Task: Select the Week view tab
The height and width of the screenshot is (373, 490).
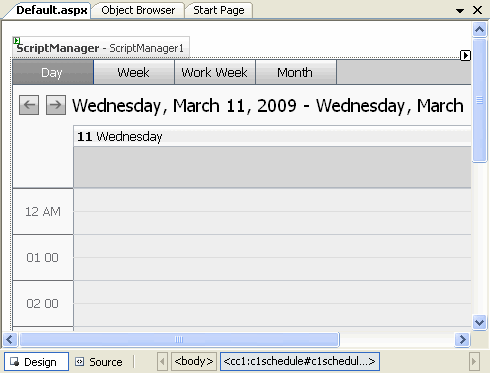Action: click(x=134, y=72)
